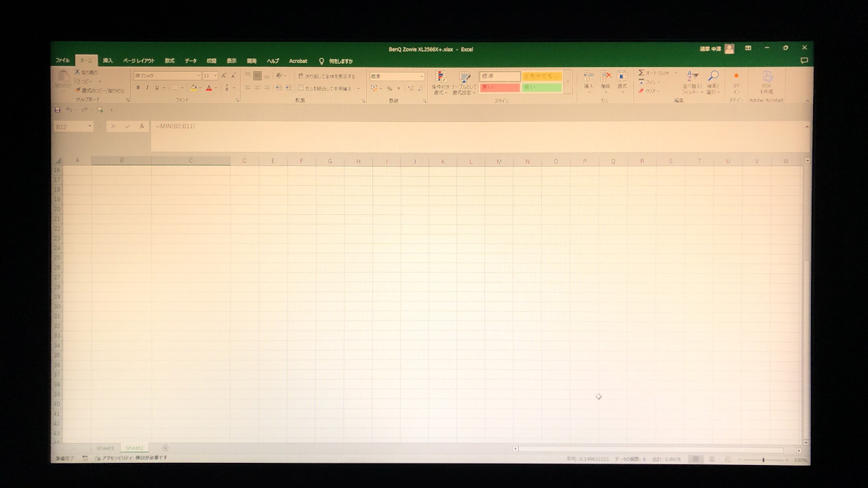
Task: Toggle middle vertical alignment button
Action: point(257,76)
